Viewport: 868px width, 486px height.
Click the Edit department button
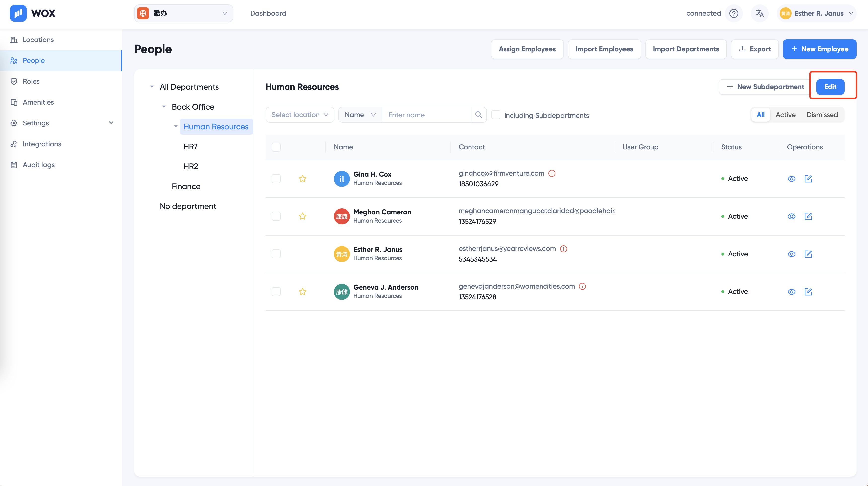point(830,87)
